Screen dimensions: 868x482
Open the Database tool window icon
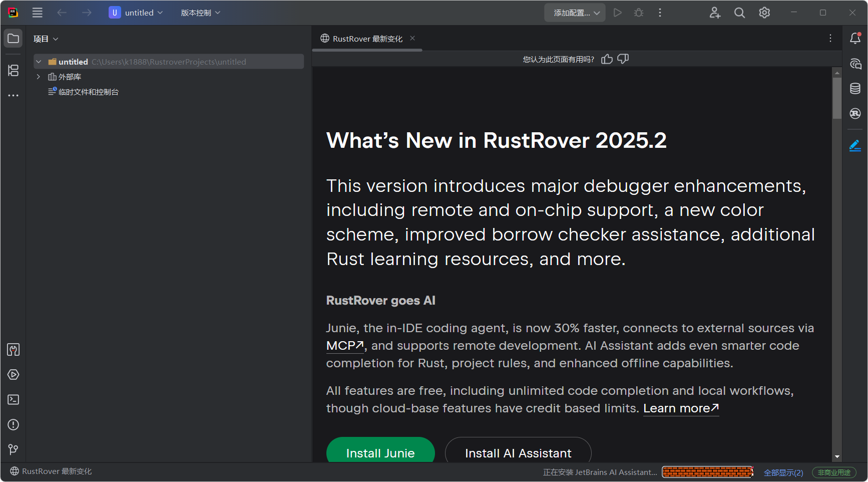[x=855, y=89]
